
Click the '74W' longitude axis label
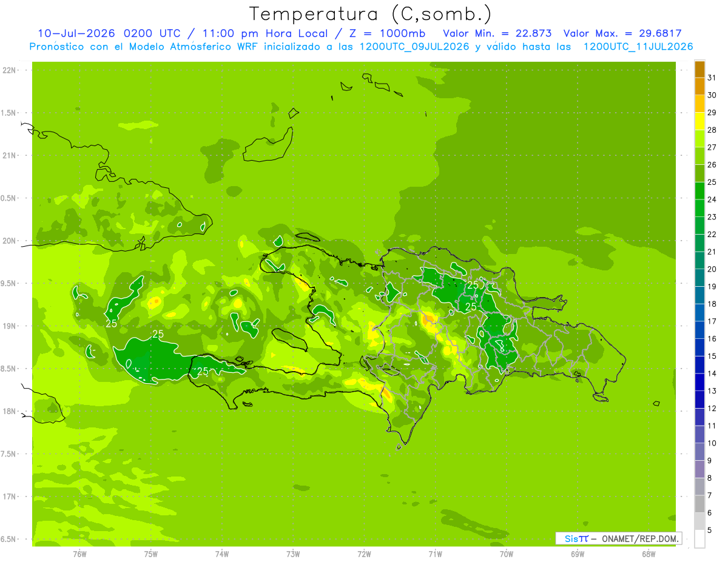point(222,554)
